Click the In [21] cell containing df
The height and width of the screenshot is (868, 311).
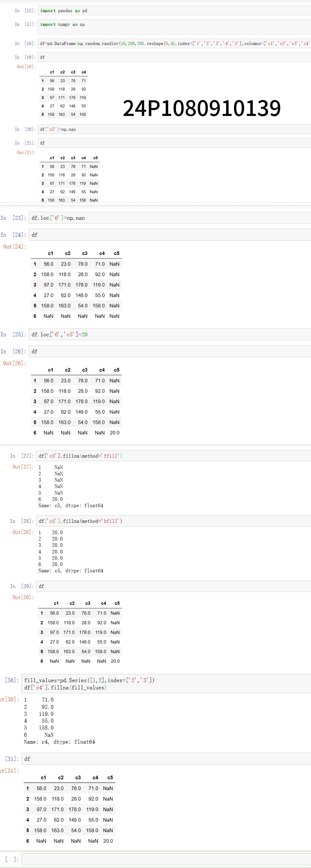coord(174,143)
